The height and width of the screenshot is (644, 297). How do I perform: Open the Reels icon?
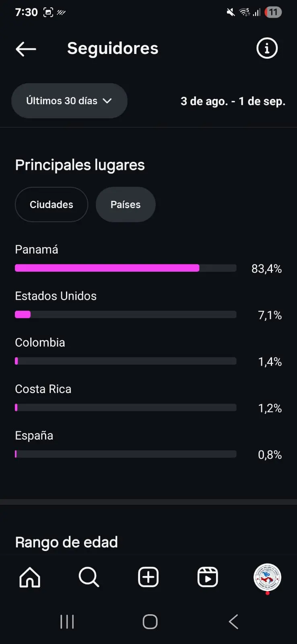208,577
